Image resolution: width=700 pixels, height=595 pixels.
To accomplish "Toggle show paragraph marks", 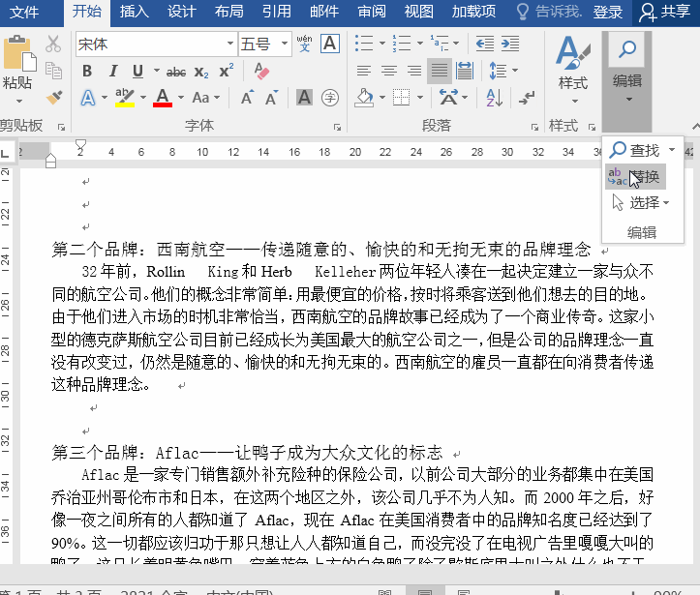I will tap(527, 98).
